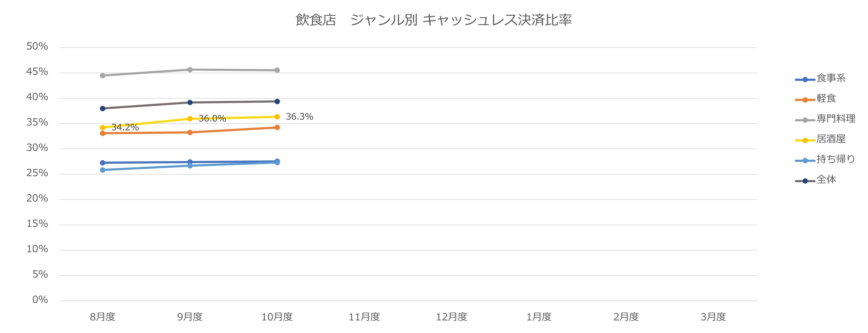This screenshot has width=868, height=333.
Task: Select the 36.3% data label
Action: tap(299, 117)
